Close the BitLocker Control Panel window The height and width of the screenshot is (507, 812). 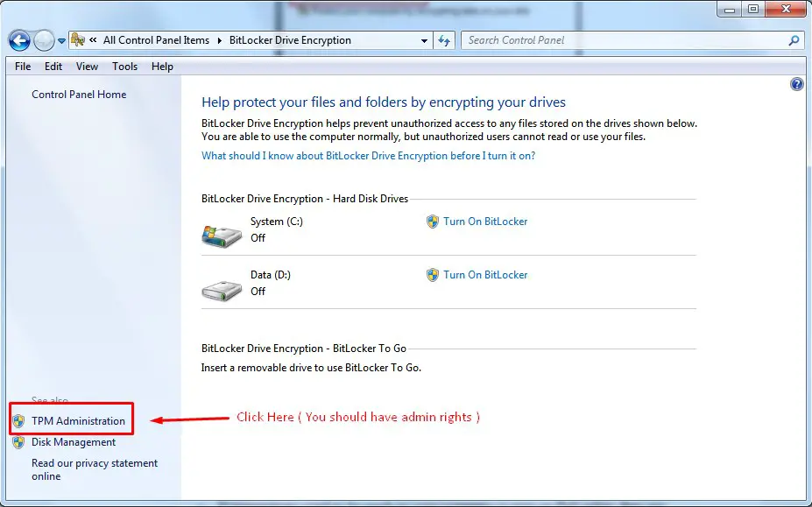(x=786, y=10)
